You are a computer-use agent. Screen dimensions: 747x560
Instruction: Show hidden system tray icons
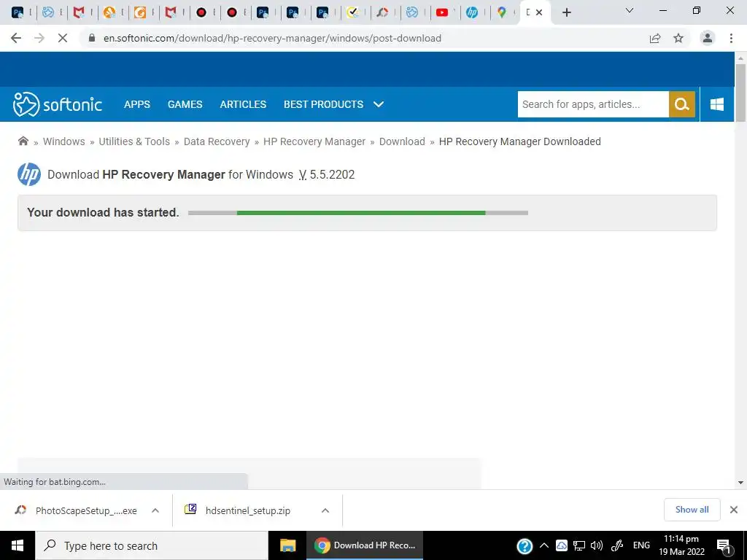(544, 545)
